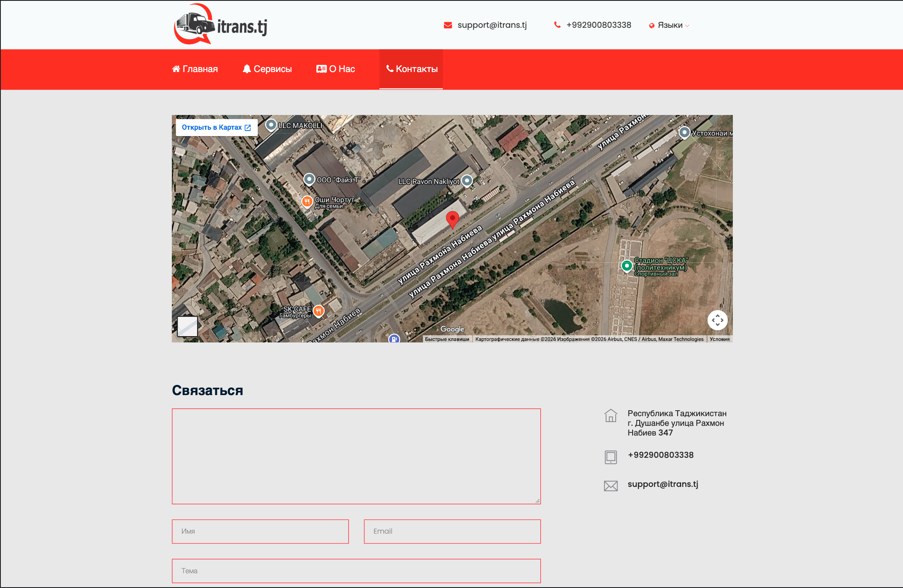Click Открыть в Картах link
The width and height of the screenshot is (903, 588).
216,127
